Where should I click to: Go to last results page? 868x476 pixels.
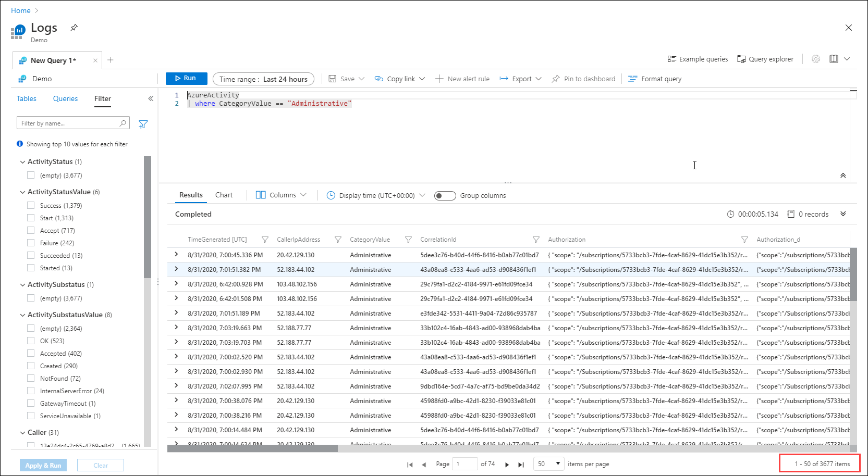[x=521, y=465]
